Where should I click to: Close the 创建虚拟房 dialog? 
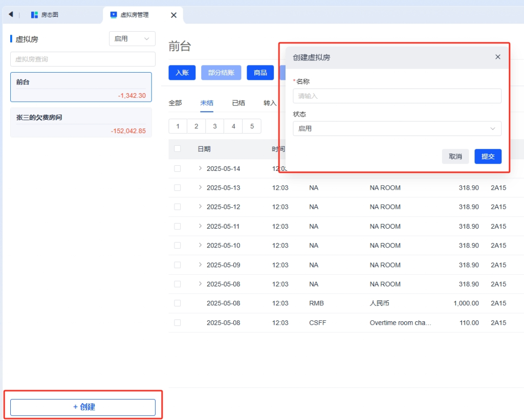497,57
